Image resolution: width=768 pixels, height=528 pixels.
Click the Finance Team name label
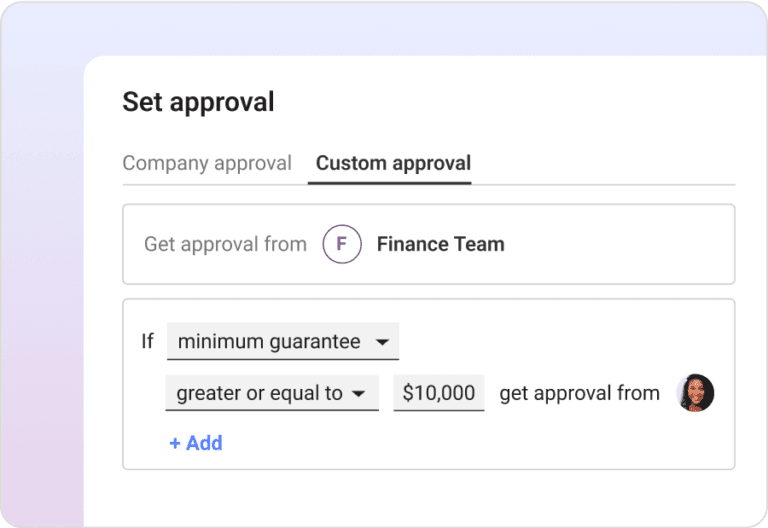440,244
